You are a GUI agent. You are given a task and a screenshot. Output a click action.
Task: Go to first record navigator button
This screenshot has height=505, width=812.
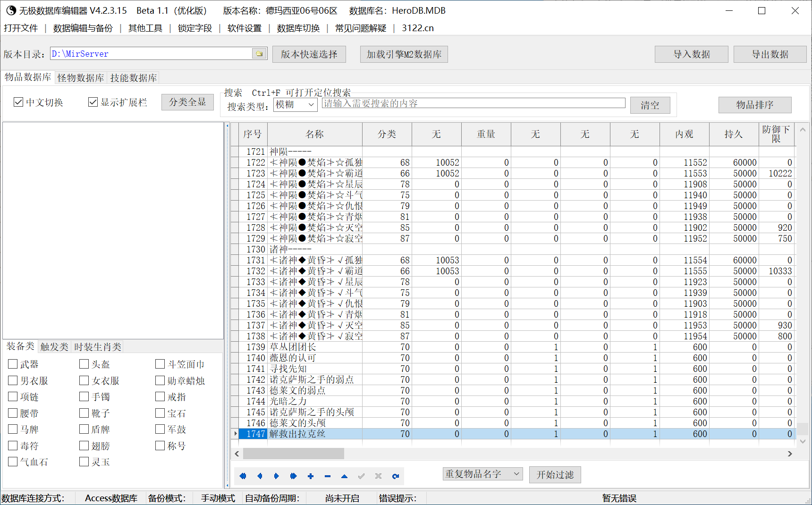243,476
